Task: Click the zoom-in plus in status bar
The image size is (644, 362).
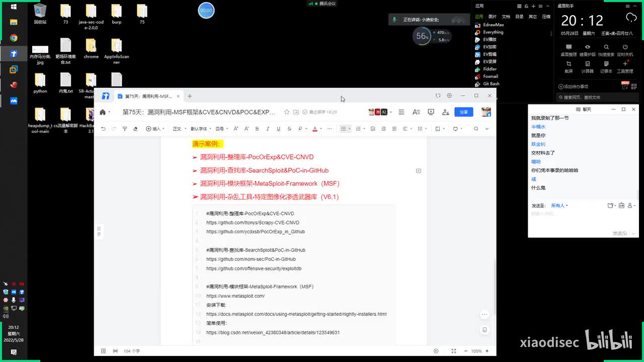Action: click(487, 351)
